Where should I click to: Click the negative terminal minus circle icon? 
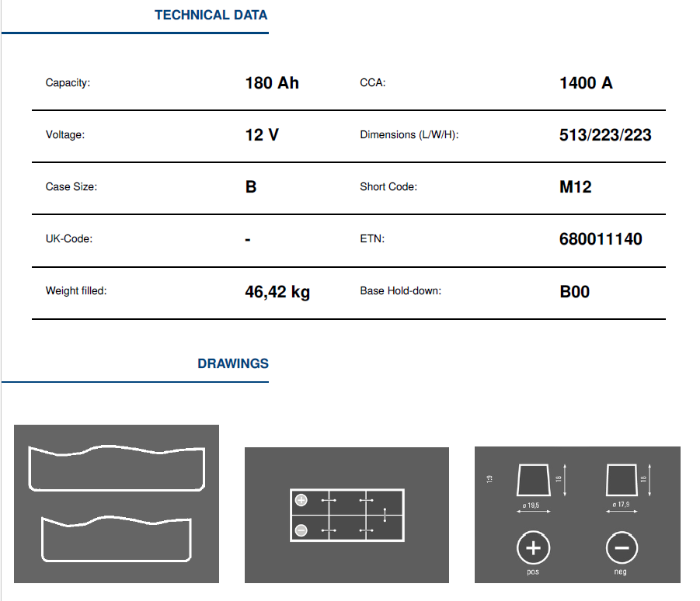point(622,548)
